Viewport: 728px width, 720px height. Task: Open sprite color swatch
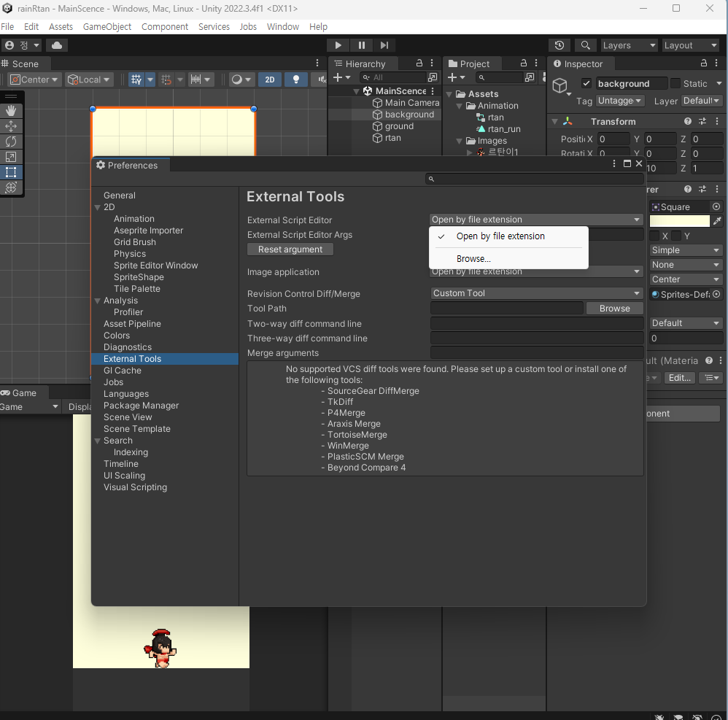[x=679, y=221]
